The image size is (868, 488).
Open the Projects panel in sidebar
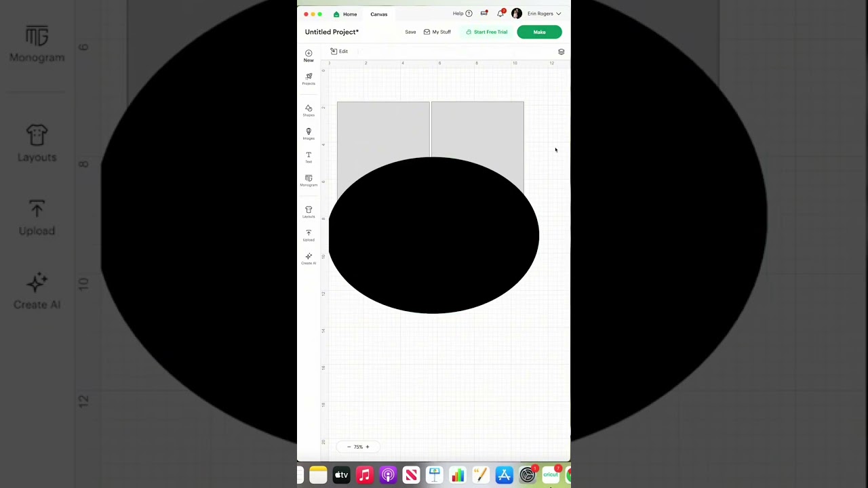309,79
